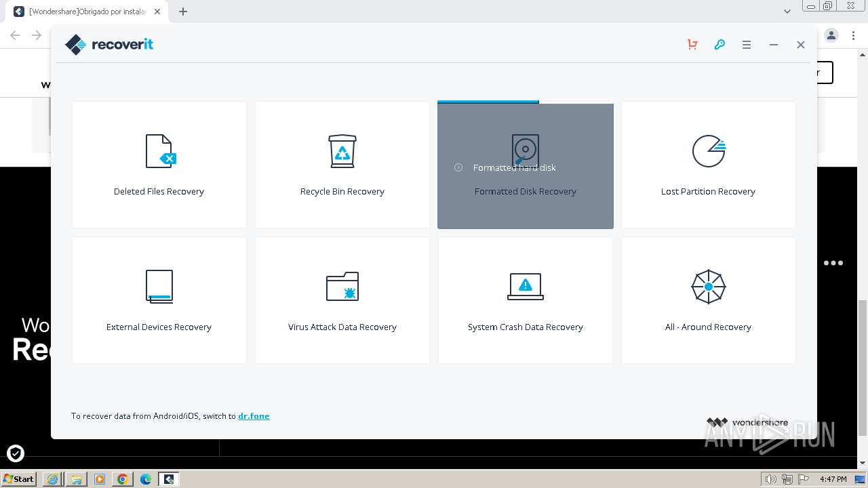The image size is (868, 488).
Task: Expand the browser tab search dropdown
Action: click(787, 12)
